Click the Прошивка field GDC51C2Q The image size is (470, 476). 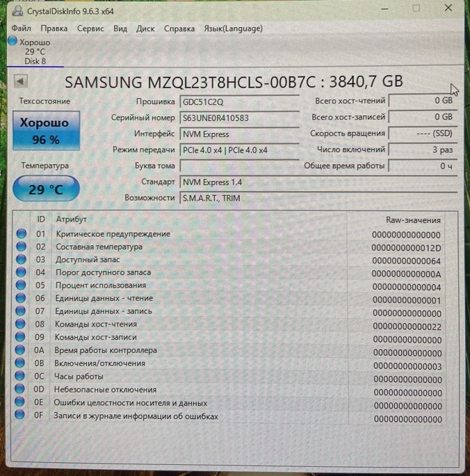[x=239, y=101]
